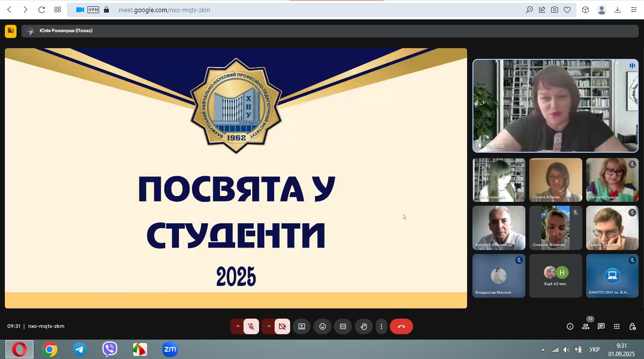Select Олена Атаєва's video tile

556,180
